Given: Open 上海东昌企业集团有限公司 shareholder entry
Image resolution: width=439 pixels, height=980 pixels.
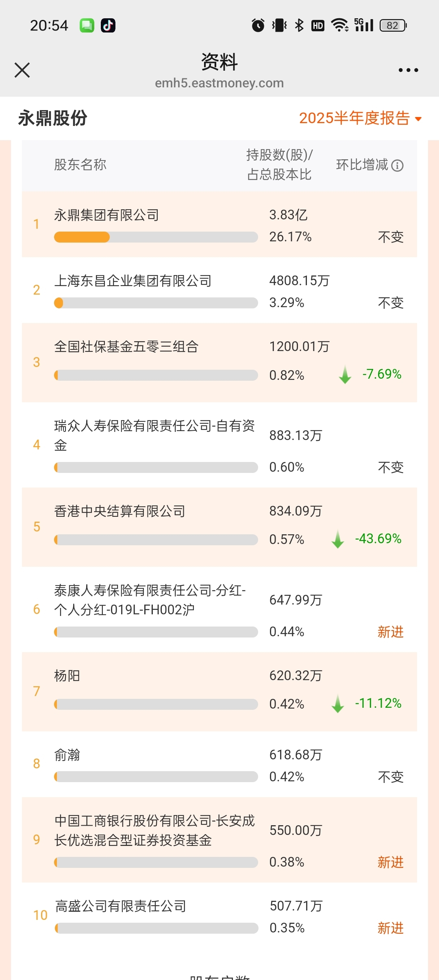Looking at the screenshot, I should tap(219, 290).
